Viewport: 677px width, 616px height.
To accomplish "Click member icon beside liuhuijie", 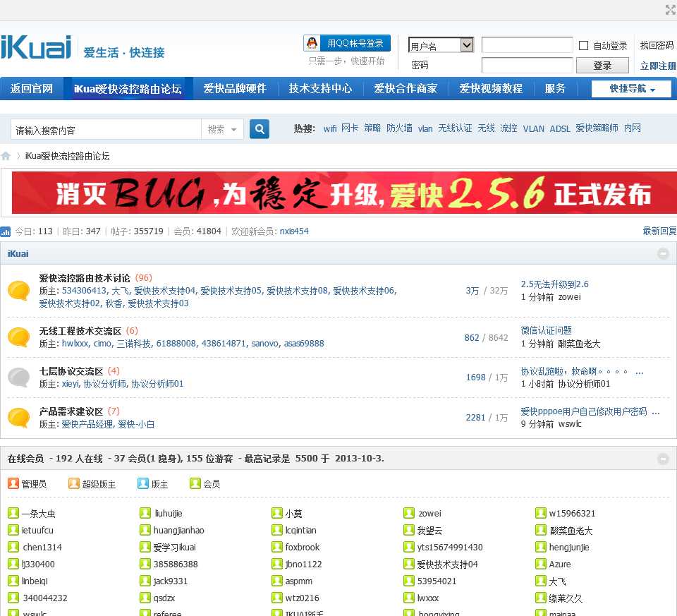I will (x=145, y=513).
